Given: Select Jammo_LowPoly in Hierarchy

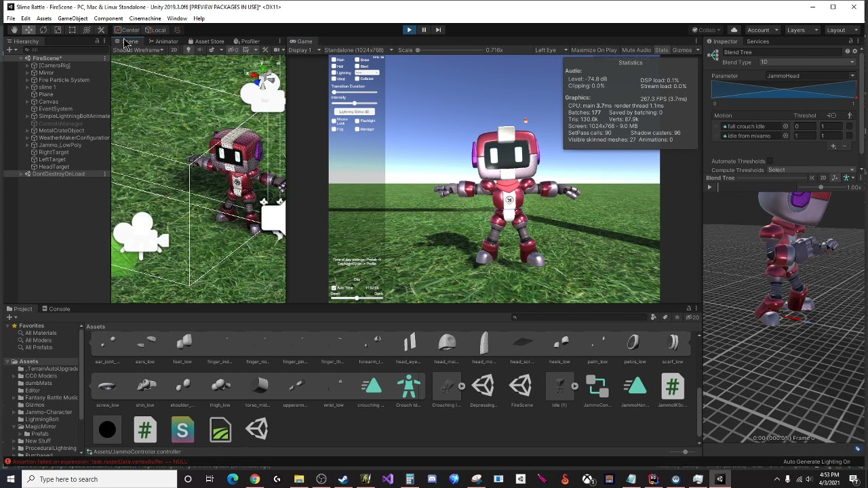Looking at the screenshot, I should [x=60, y=145].
